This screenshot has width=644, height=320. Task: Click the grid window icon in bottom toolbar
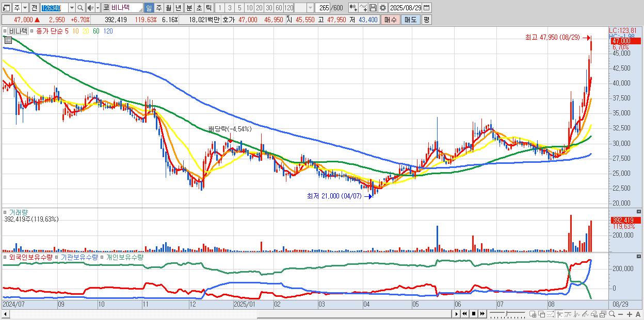tap(533, 314)
